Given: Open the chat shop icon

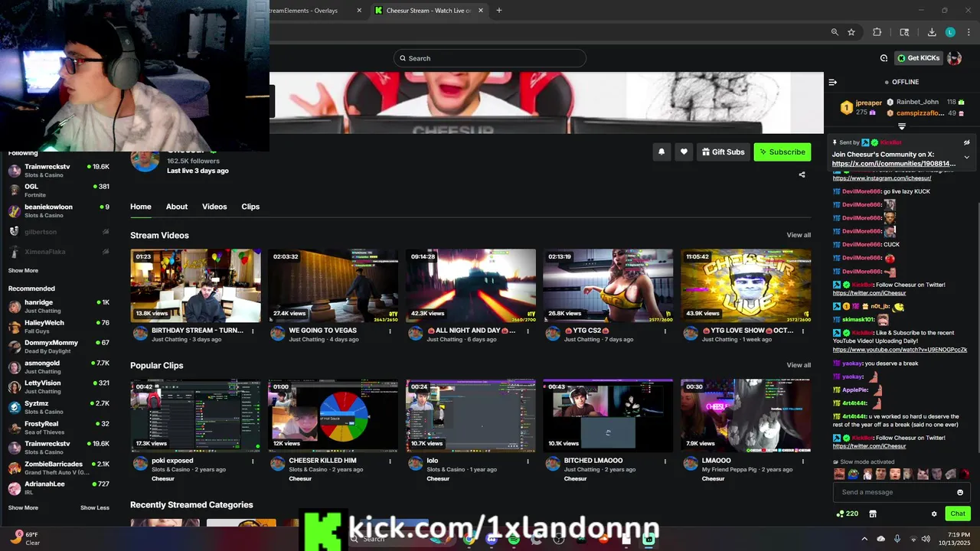Looking at the screenshot, I should [872, 514].
